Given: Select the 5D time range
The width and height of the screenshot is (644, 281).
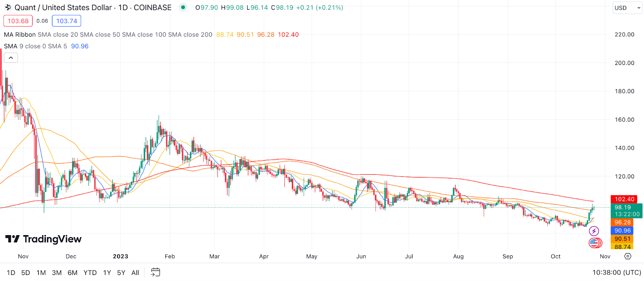Looking at the screenshot, I should pyautogui.click(x=25, y=273).
